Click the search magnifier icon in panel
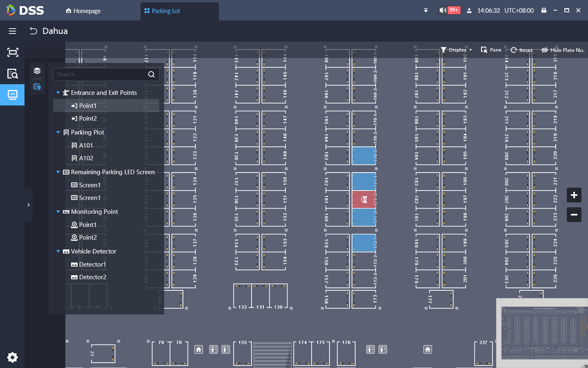 pos(151,74)
